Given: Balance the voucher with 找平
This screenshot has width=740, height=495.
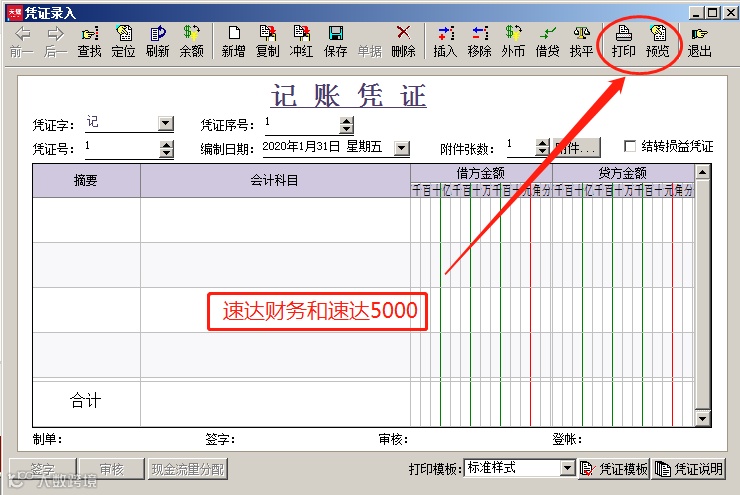Looking at the screenshot, I should [581, 42].
